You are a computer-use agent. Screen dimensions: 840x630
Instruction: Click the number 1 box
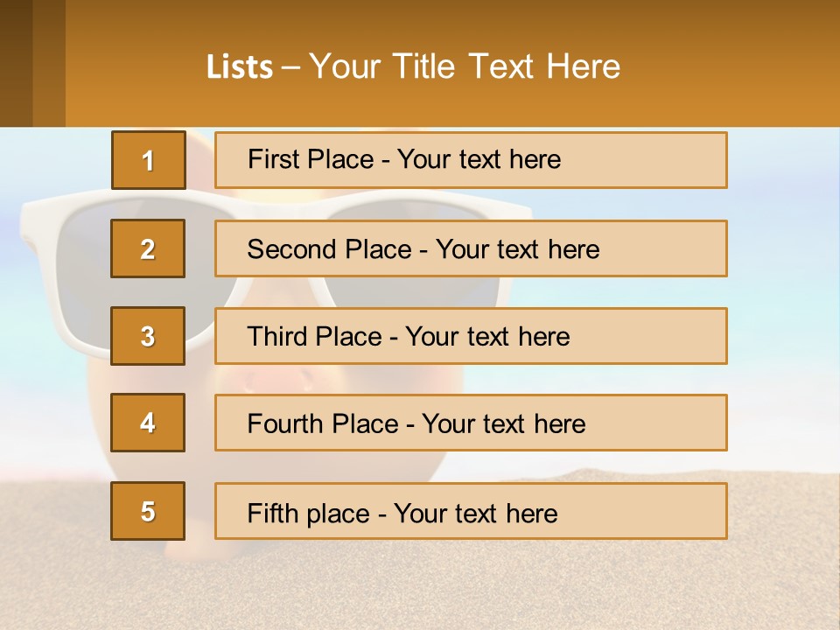[149, 160]
